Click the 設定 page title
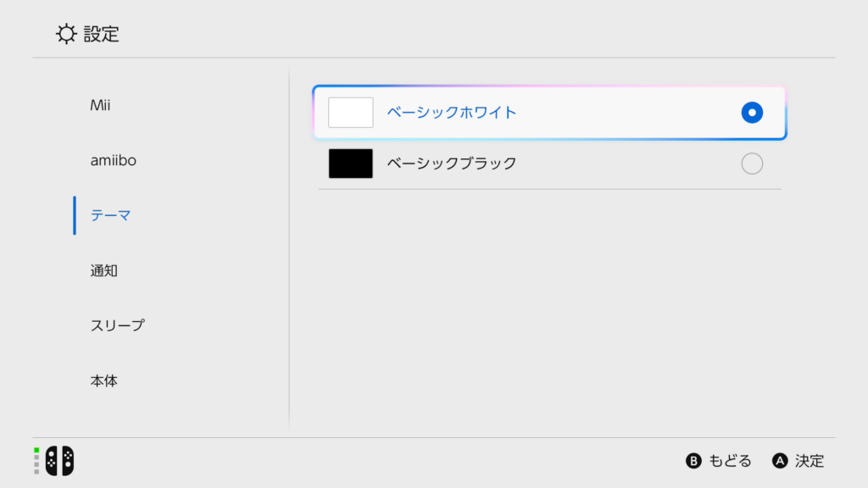Image resolution: width=868 pixels, height=488 pixels. (x=102, y=34)
